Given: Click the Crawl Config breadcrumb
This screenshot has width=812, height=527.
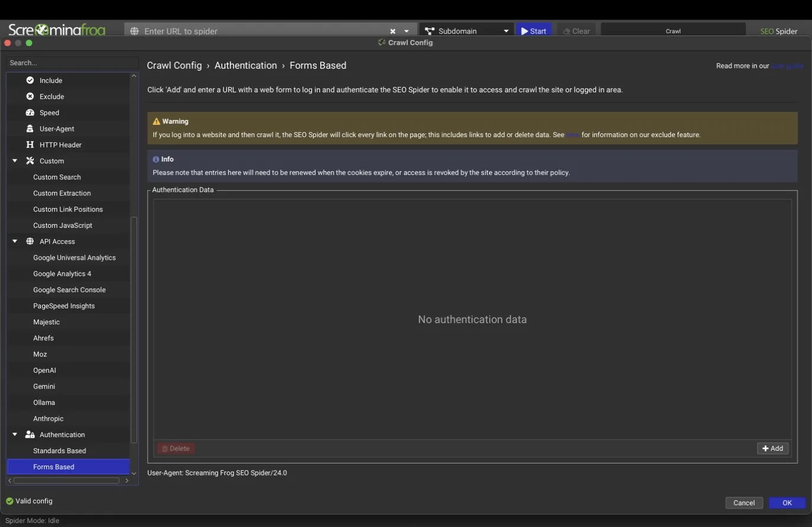Looking at the screenshot, I should [174, 66].
